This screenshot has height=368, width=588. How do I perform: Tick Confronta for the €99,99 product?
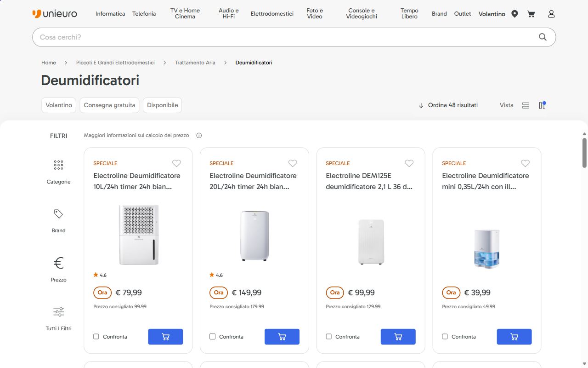(328, 337)
